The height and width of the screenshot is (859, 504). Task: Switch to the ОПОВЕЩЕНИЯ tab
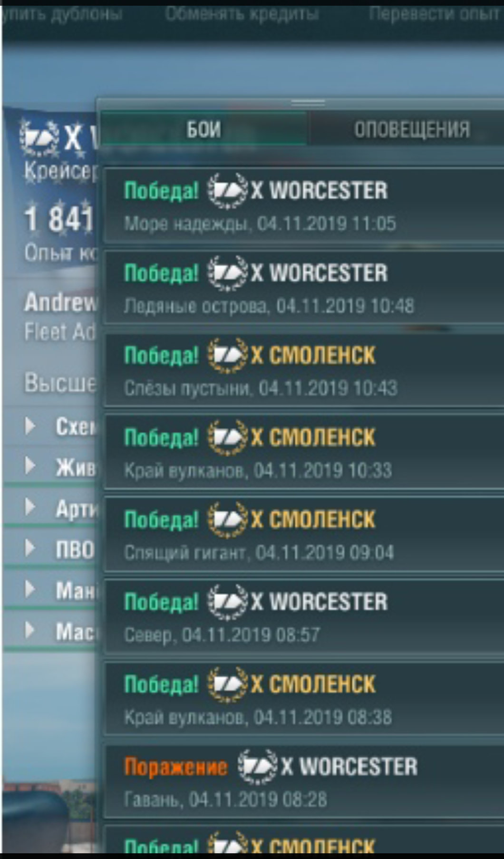412,129
